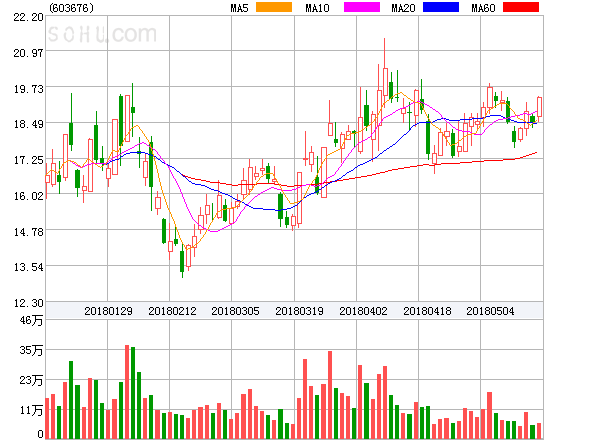Select the MA5 legend label
Image resolution: width=600 pixels, height=440 pixels.
click(240, 8)
